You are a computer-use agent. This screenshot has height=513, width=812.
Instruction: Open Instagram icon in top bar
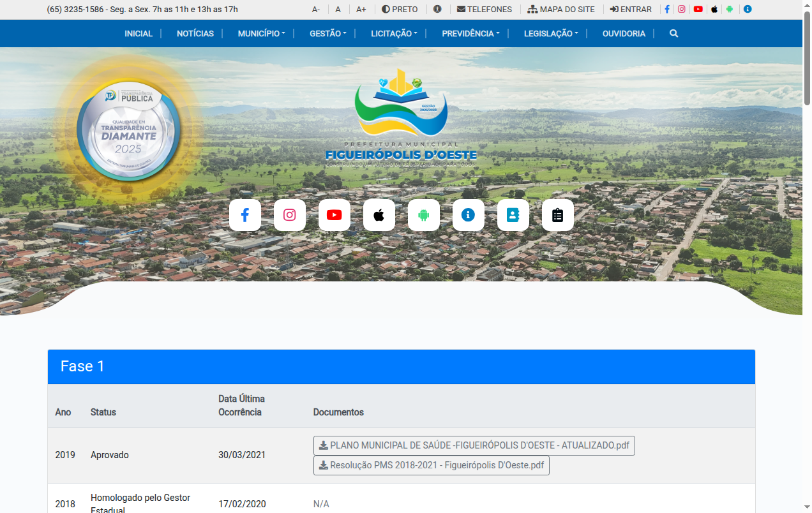point(682,10)
